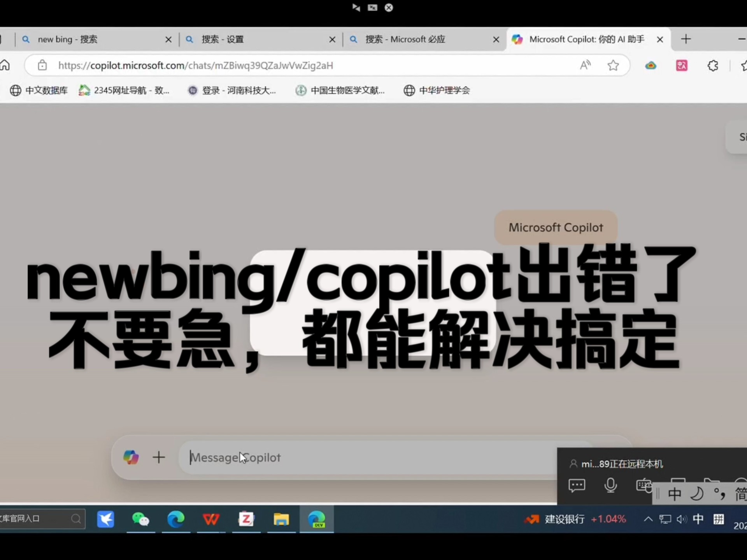Open the Read aloud icon in address bar
The height and width of the screenshot is (560, 747).
click(585, 65)
